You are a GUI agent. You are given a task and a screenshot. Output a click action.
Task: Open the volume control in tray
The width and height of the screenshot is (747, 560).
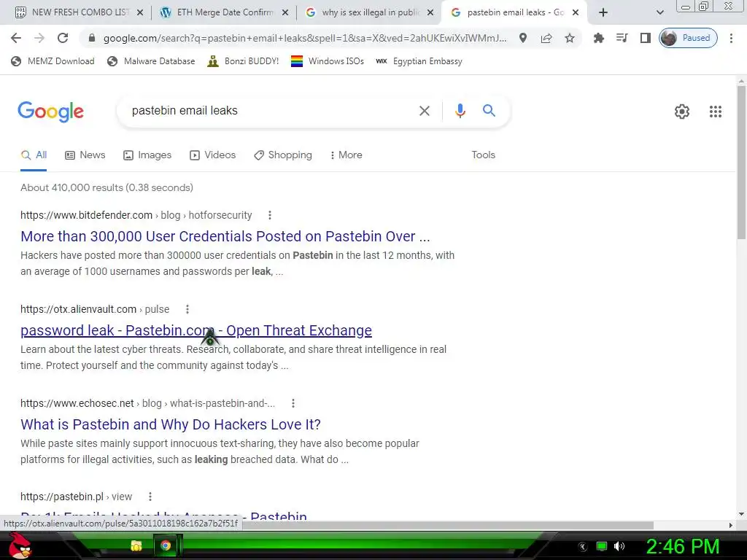[619, 546]
